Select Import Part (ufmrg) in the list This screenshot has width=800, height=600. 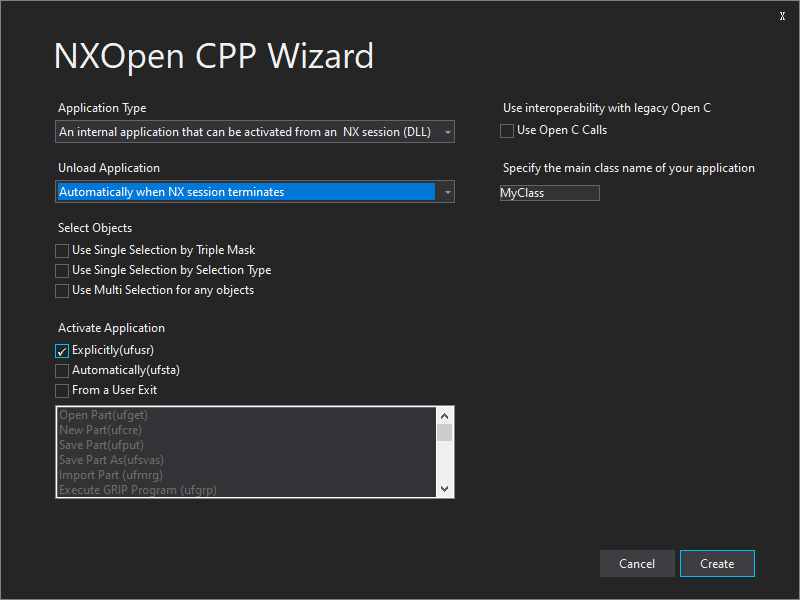247,474
